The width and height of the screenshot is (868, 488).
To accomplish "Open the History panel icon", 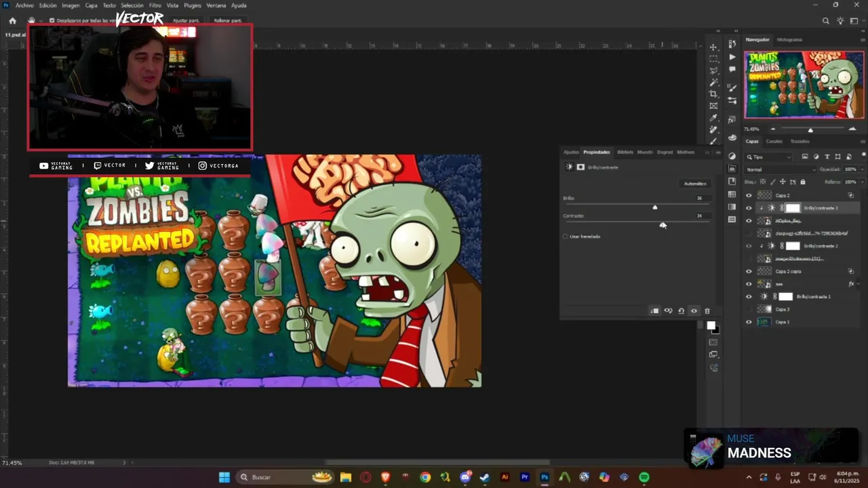I will pos(732,45).
